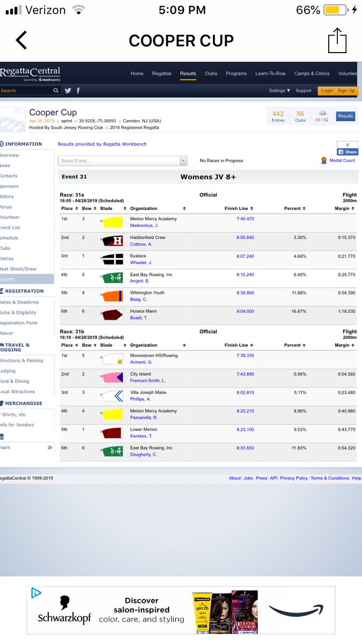This screenshot has height=644, width=362.
Task: Open the Programs nav item
Action: (x=237, y=74)
